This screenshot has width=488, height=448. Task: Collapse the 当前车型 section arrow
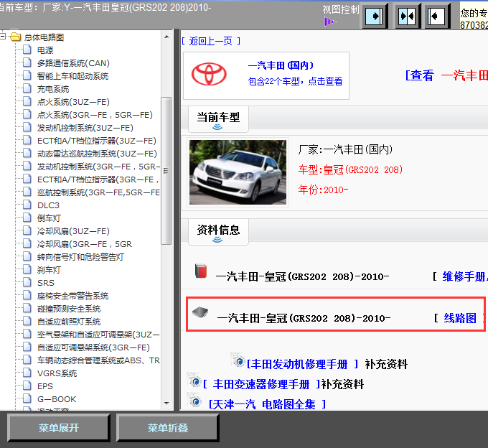coord(217,126)
